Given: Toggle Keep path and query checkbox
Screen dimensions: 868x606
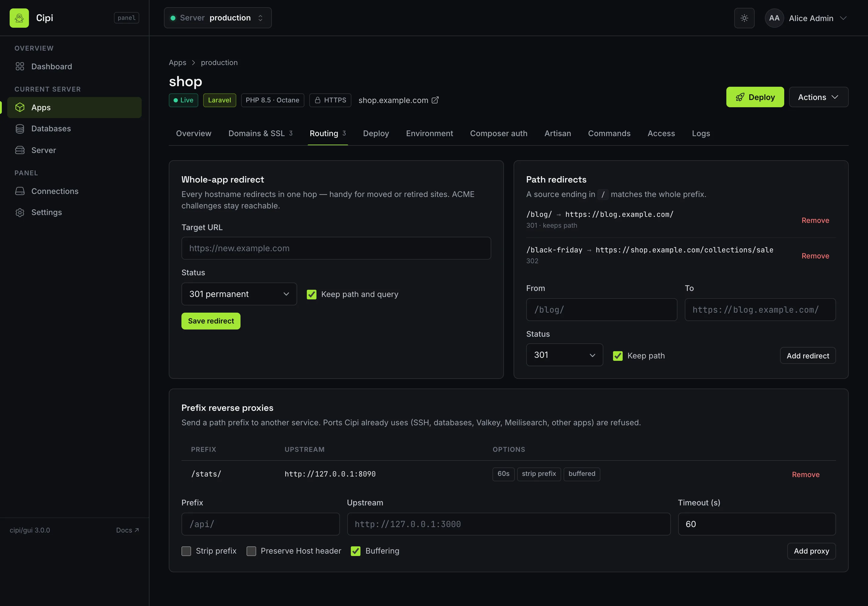Looking at the screenshot, I should tap(312, 294).
